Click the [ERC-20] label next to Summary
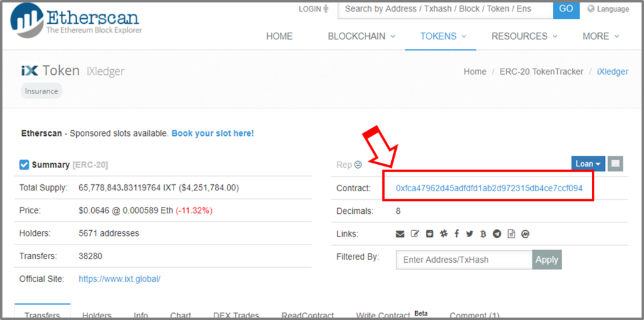This screenshot has height=320, width=644. click(x=91, y=165)
